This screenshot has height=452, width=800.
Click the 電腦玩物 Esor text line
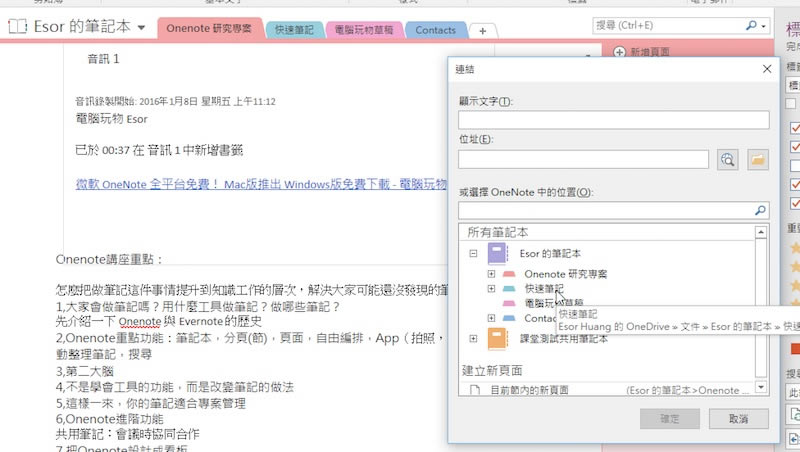(111, 119)
